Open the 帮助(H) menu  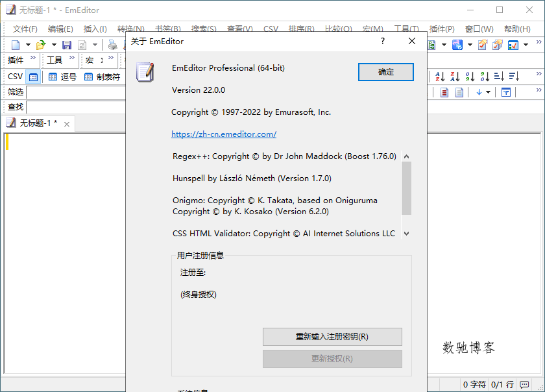pos(517,29)
